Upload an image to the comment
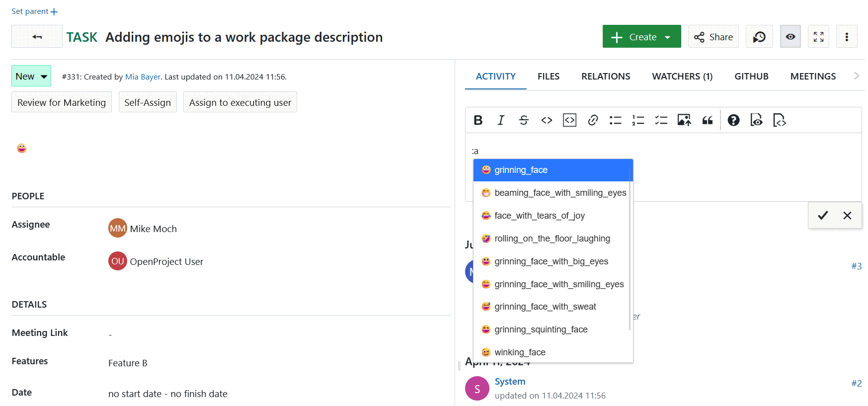Screen dimensions: 868x406 pos(684,120)
